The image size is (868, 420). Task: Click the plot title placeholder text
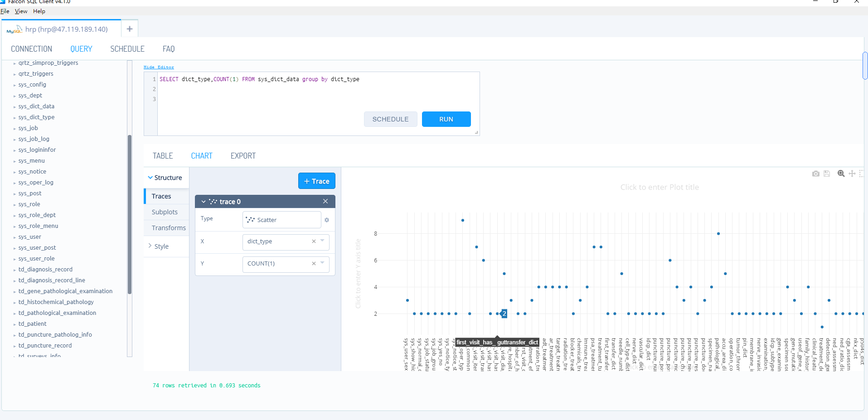pos(659,187)
